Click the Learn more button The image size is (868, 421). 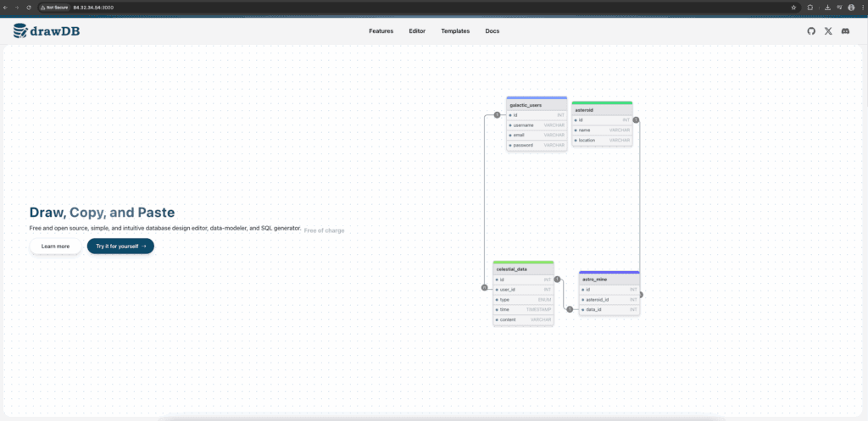tap(55, 247)
